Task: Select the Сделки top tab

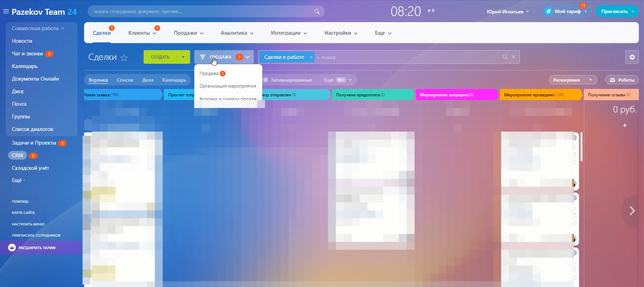Action: coord(102,33)
